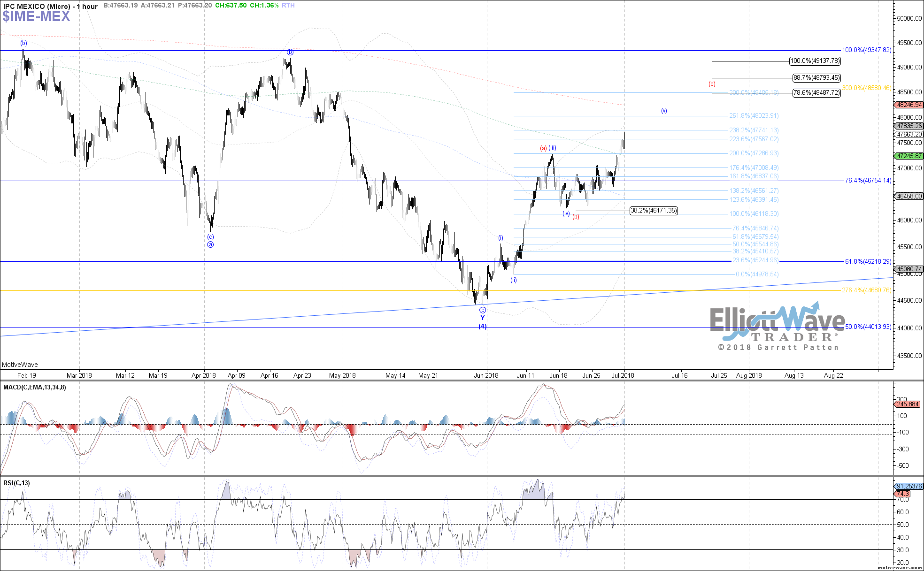Click the Jun-2018 date on time axis
The height and width of the screenshot is (571, 924).
click(486, 375)
